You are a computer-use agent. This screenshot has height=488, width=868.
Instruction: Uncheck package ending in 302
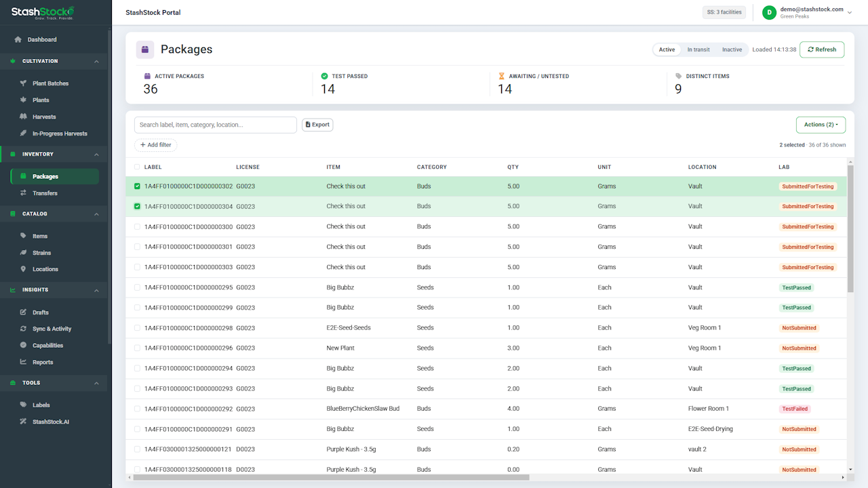tap(137, 186)
